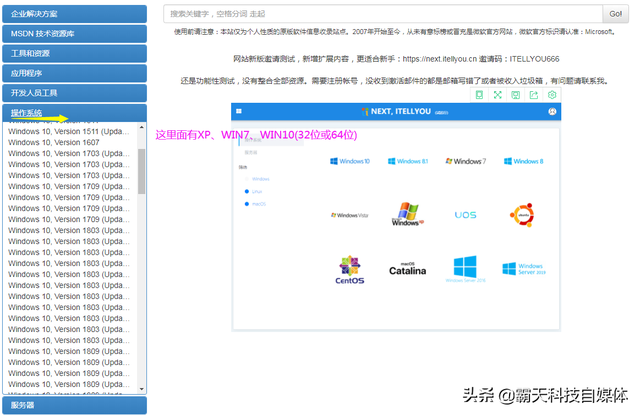Viewport: 640px width, 415px height.
Task: Expand the 企业解决方案 sidebar section
Action: click(x=74, y=14)
